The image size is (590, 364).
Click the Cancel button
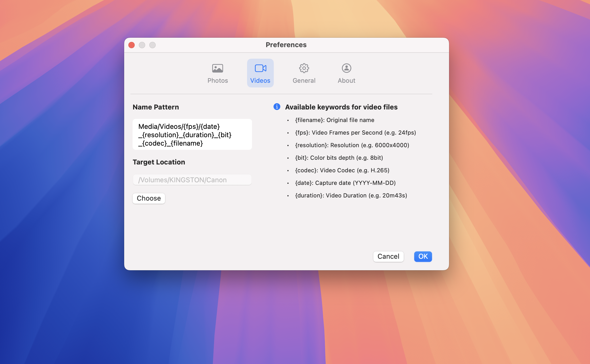388,256
